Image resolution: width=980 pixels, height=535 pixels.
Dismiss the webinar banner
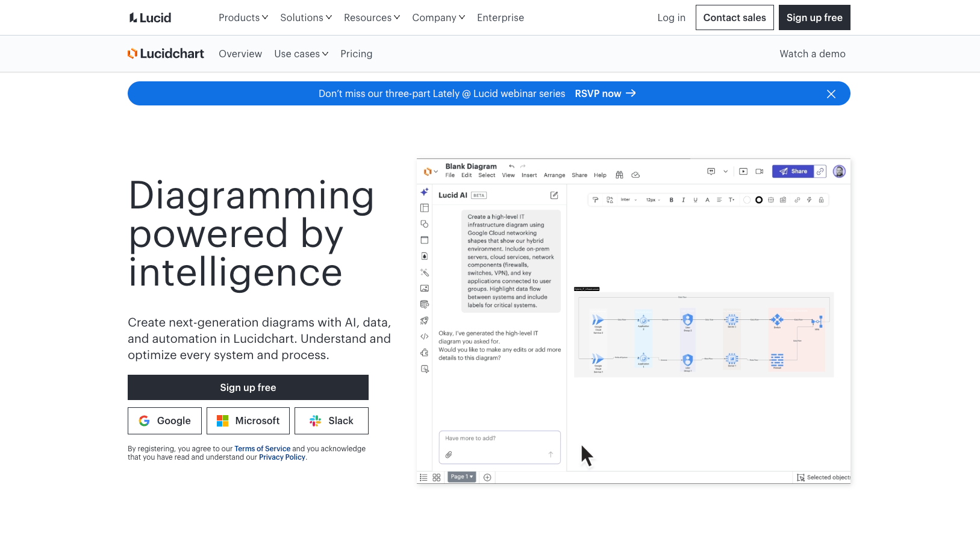(831, 94)
